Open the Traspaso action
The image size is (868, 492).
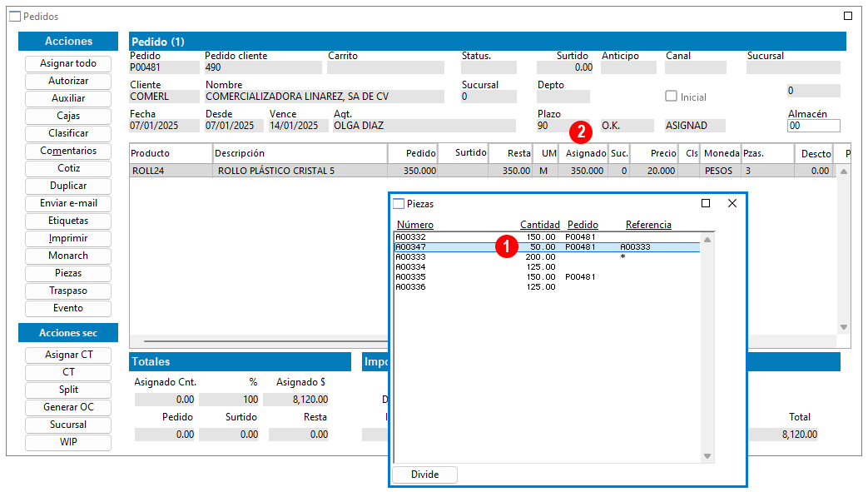tap(68, 291)
